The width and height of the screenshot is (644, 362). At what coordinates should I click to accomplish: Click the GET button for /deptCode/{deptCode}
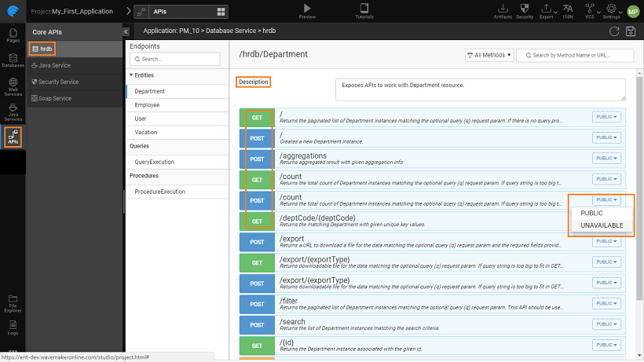tap(257, 221)
